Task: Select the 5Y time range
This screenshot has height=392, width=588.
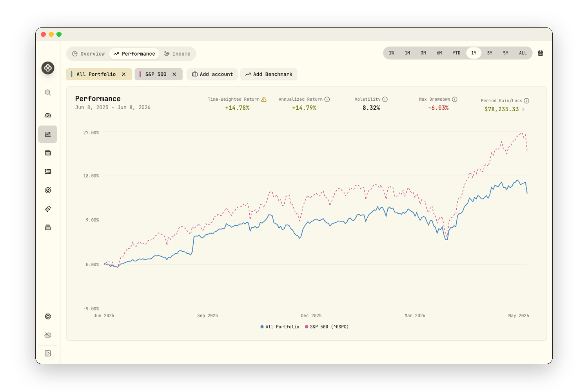Action: pyautogui.click(x=506, y=53)
